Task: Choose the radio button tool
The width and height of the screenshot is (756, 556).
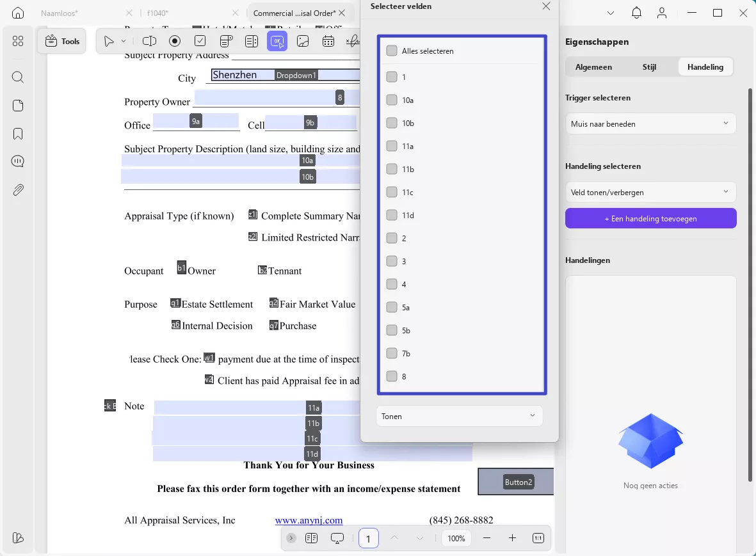Action: (x=175, y=42)
